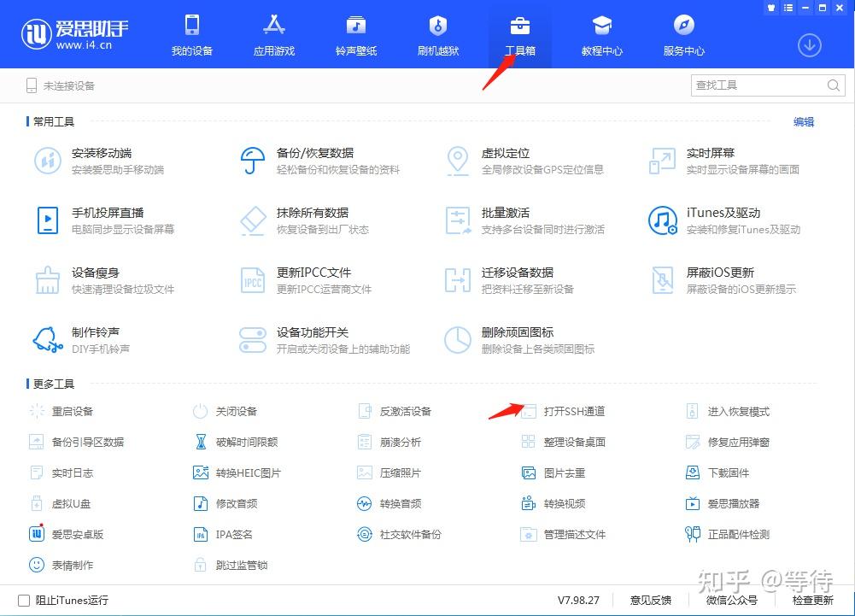The height and width of the screenshot is (616, 855).
Task: Click 重启设备 tool
Action: tap(61, 411)
